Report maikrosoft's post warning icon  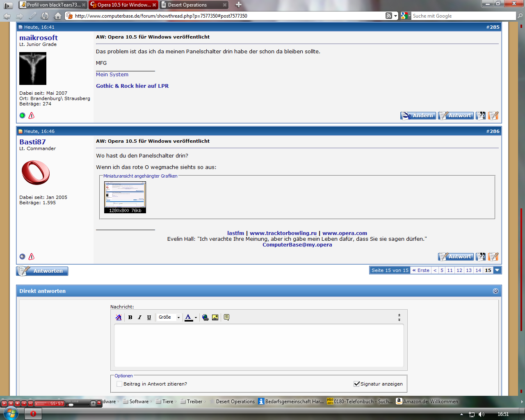32,116
